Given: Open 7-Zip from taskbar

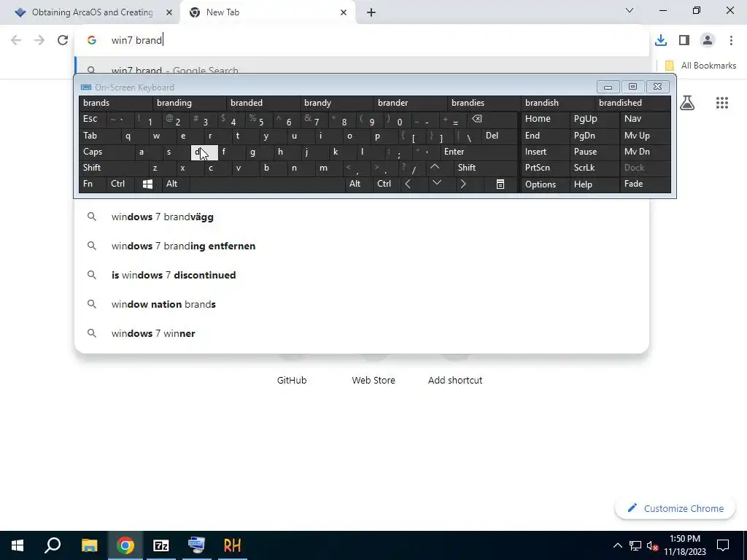Looking at the screenshot, I should pos(161,545).
